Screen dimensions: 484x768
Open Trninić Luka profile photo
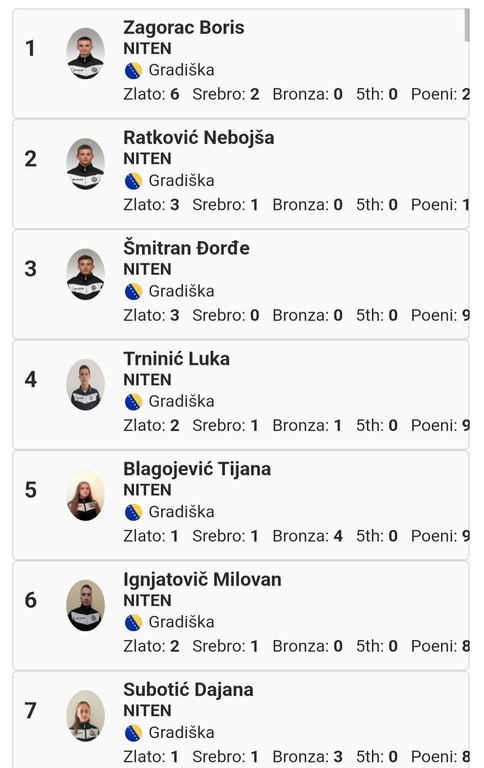click(85, 384)
